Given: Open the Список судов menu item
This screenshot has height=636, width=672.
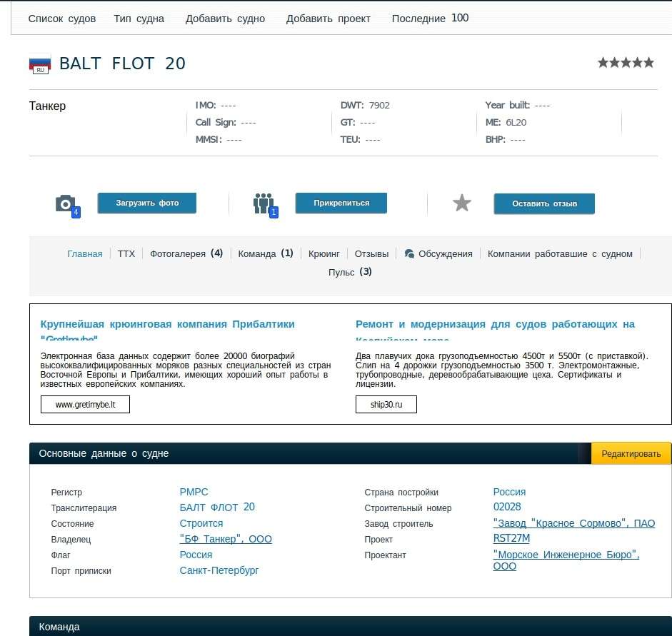Looking at the screenshot, I should pyautogui.click(x=61, y=19).
